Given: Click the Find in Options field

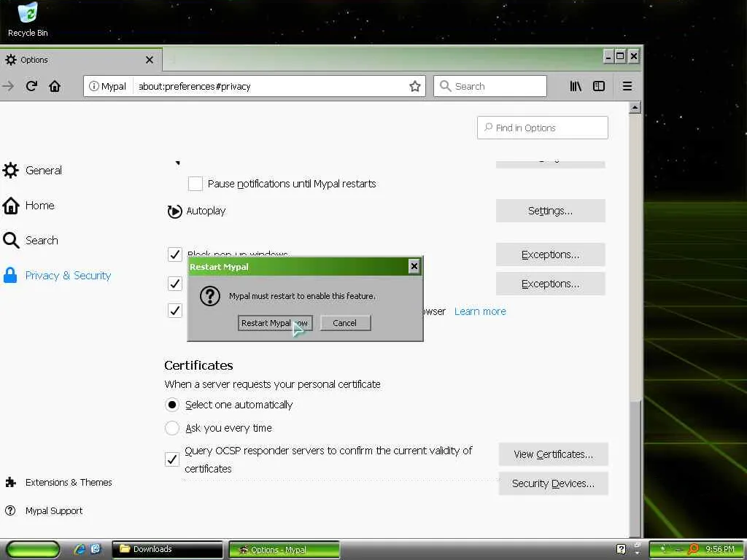Looking at the screenshot, I should 542,128.
